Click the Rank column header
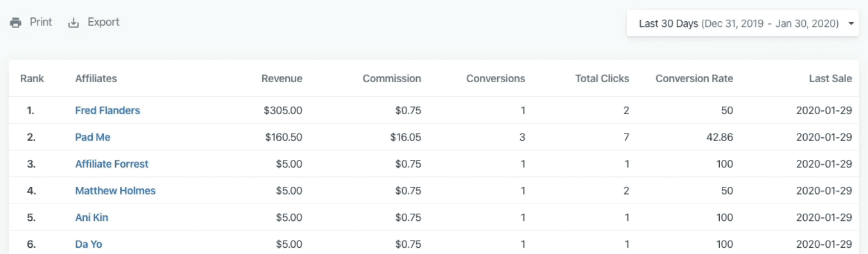868x254 pixels. pos(32,78)
